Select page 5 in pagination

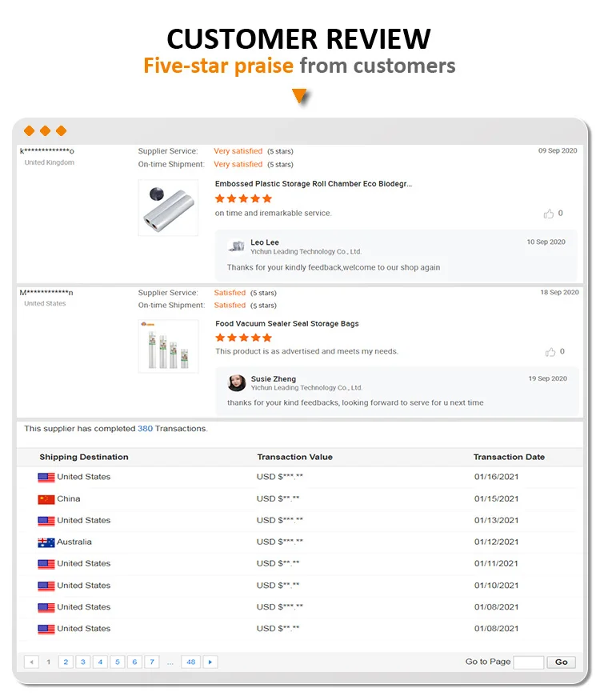point(118,662)
